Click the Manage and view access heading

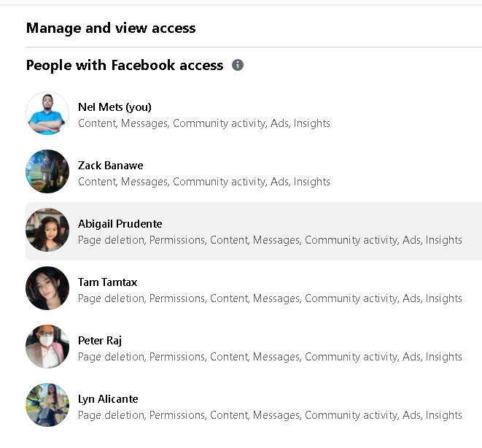111,28
